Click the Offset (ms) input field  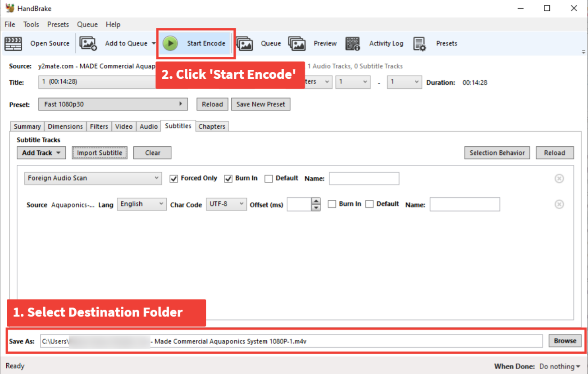click(x=300, y=204)
